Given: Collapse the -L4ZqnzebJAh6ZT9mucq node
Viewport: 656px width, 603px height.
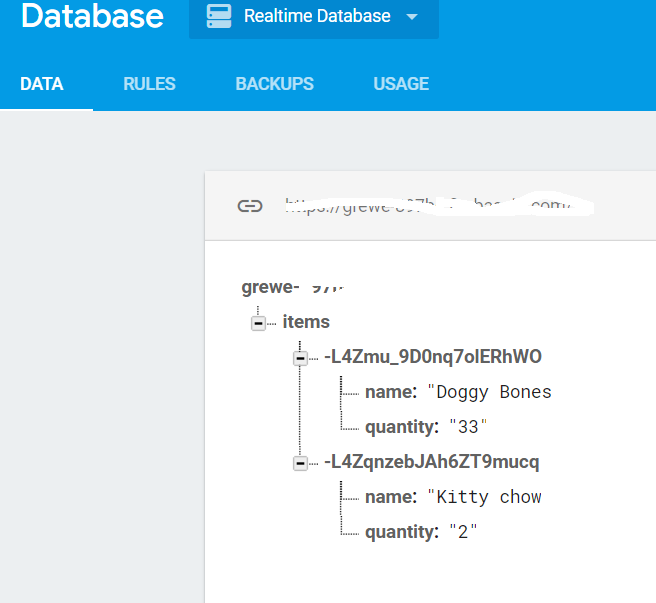Looking at the screenshot, I should coord(299,463).
